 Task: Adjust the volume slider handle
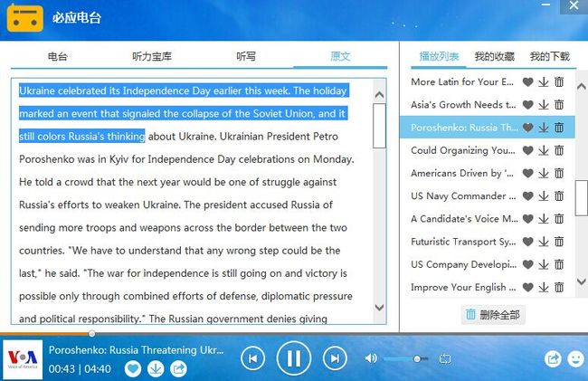coord(417,359)
